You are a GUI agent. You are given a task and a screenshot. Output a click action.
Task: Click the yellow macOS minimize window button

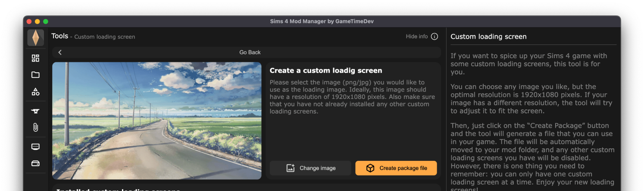click(38, 22)
